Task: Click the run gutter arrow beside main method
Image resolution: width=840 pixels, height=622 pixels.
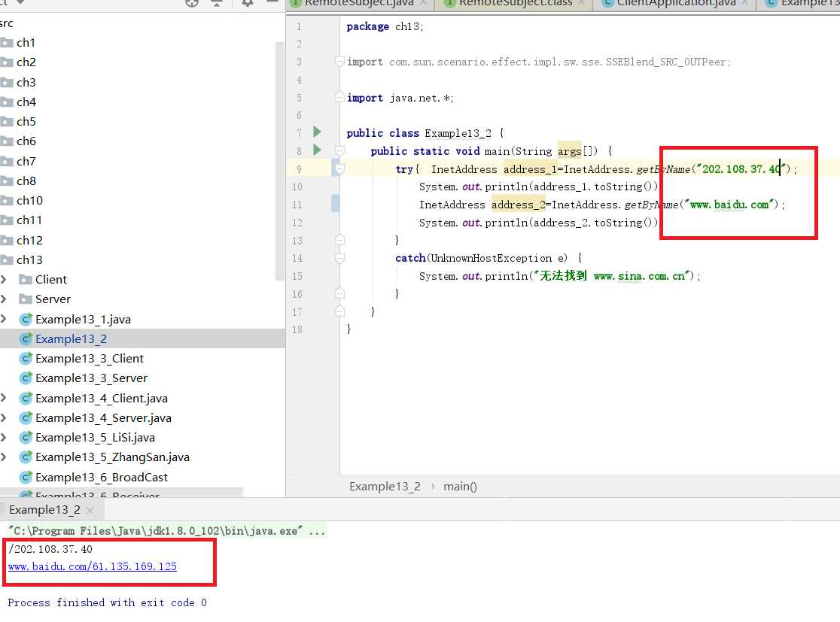Action: pos(317,150)
